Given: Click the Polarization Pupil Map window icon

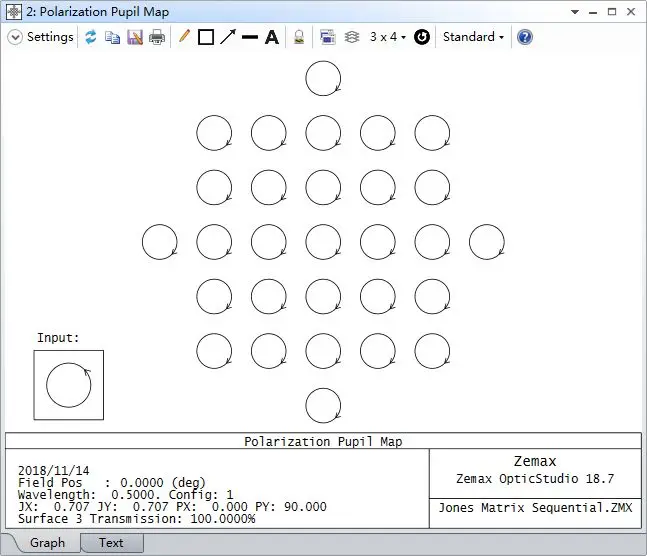Looking at the screenshot, I should pyautogui.click(x=14, y=12).
